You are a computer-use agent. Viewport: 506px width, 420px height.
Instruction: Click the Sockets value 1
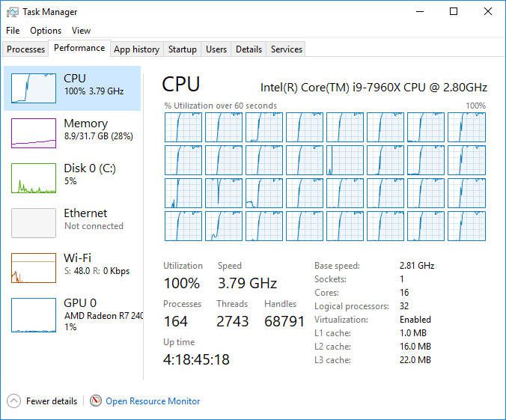(402, 279)
